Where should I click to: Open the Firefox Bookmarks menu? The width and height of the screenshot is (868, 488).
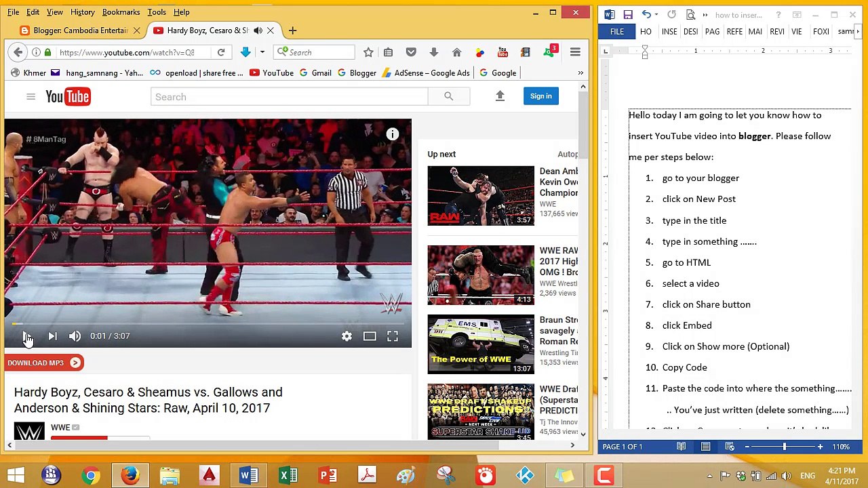pos(121,12)
